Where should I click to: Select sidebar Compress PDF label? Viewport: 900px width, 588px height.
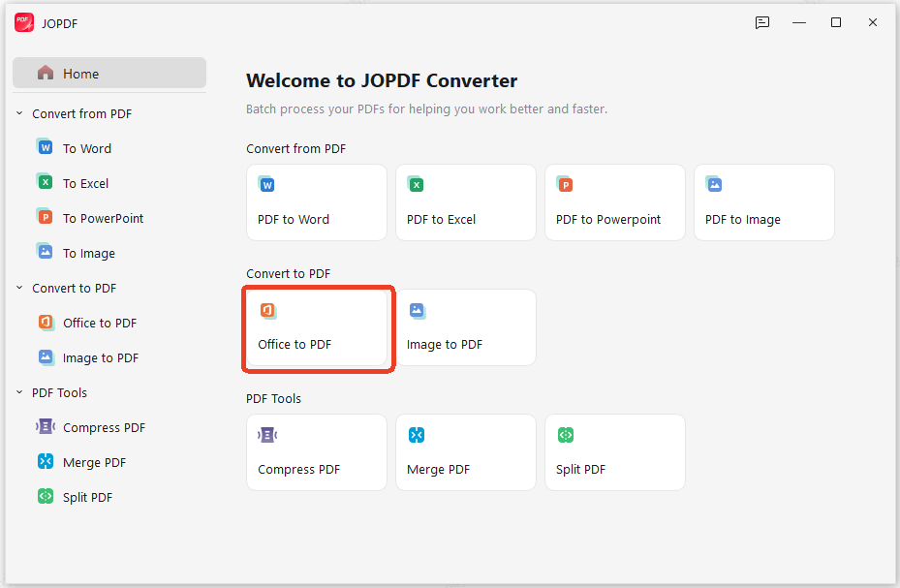click(x=104, y=428)
